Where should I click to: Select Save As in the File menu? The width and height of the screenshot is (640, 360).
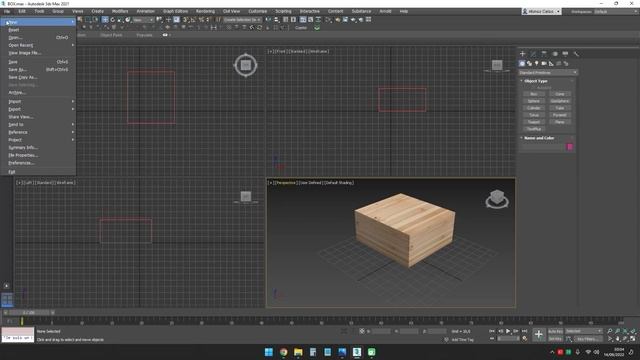pyautogui.click(x=38, y=69)
